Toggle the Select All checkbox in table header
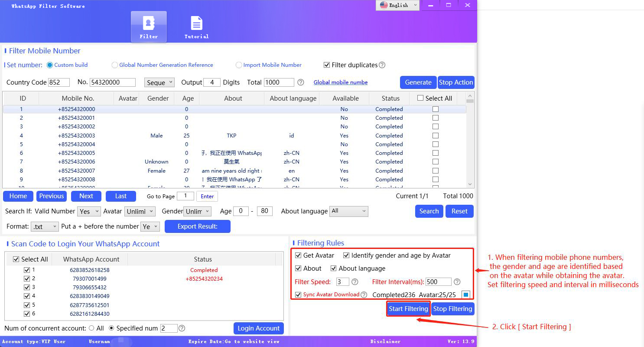Viewport: 644px width, 347px height. tap(420, 98)
